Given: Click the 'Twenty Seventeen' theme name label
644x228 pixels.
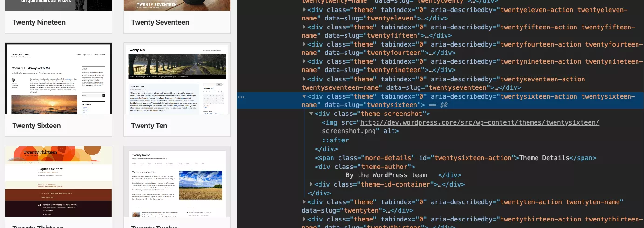Looking at the screenshot, I should click(160, 22).
